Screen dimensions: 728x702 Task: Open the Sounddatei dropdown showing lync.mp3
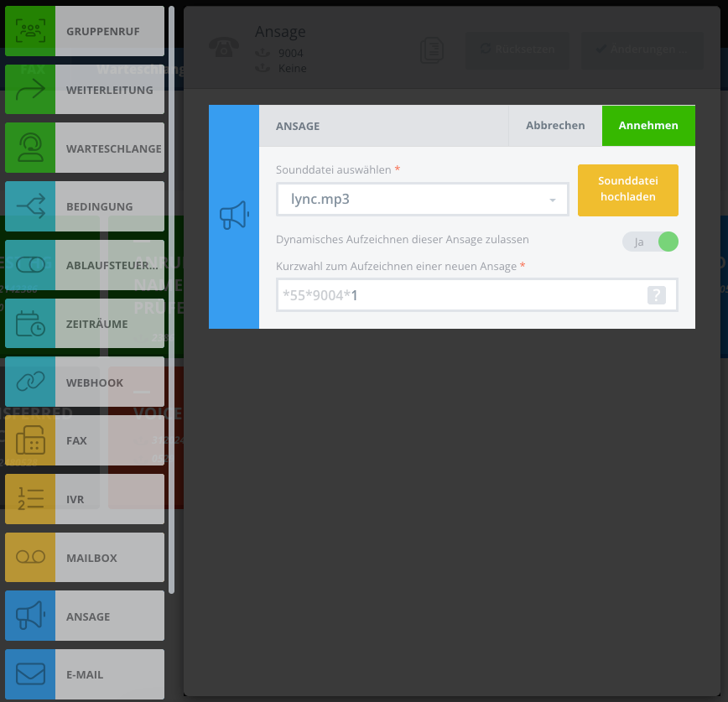[x=423, y=199]
